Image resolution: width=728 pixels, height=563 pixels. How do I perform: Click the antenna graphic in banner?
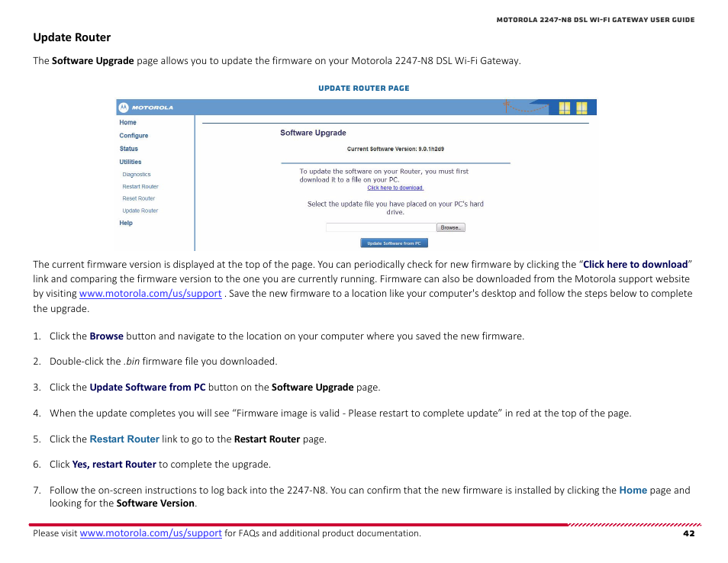(x=507, y=106)
